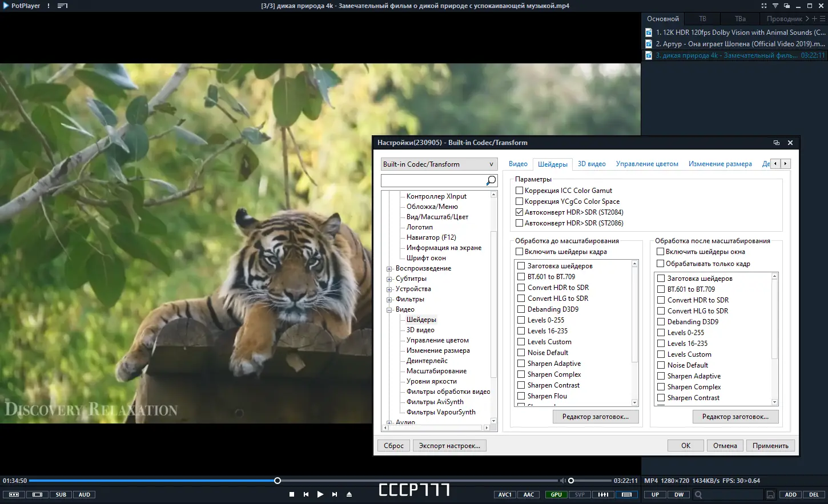Click Экспорт настроек... button
This screenshot has height=504, width=828.
tap(449, 446)
